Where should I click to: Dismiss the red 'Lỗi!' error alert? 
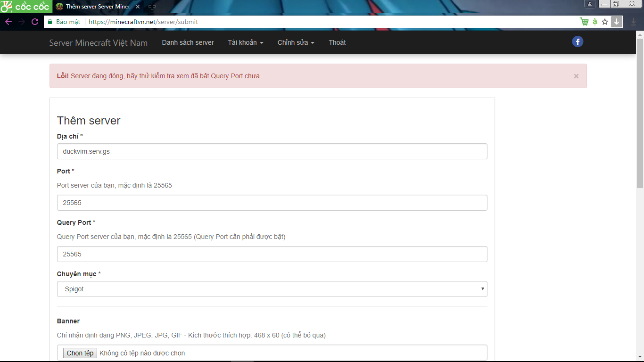[x=576, y=76]
